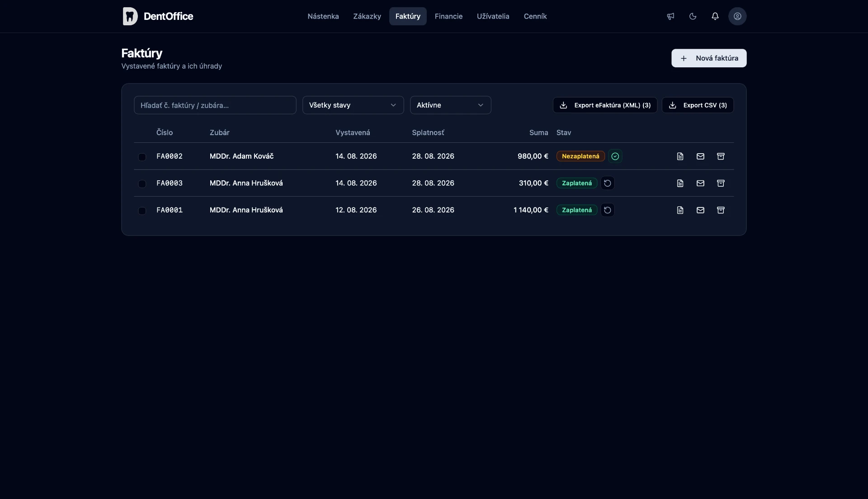Open the user profile avatar menu

[737, 16]
